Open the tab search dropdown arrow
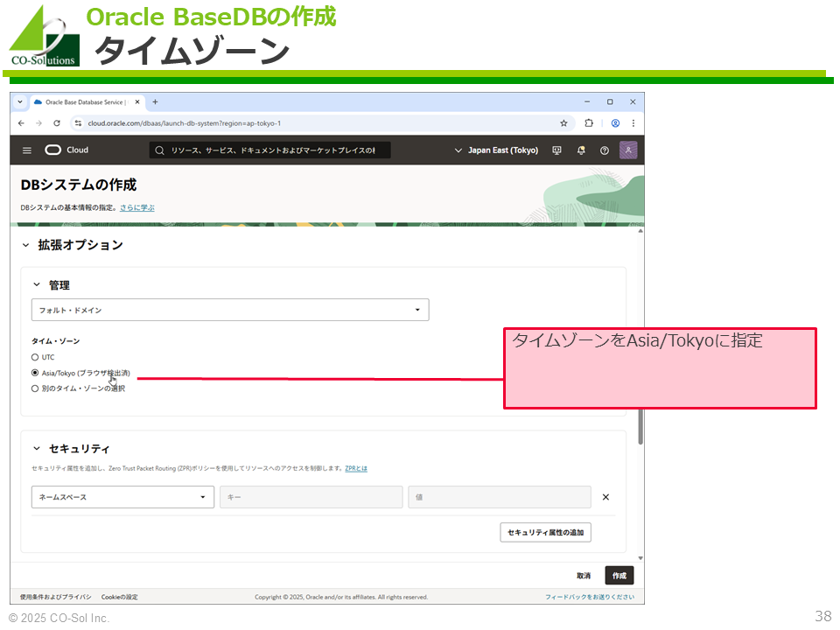This screenshot has width=840, height=630. [20, 101]
